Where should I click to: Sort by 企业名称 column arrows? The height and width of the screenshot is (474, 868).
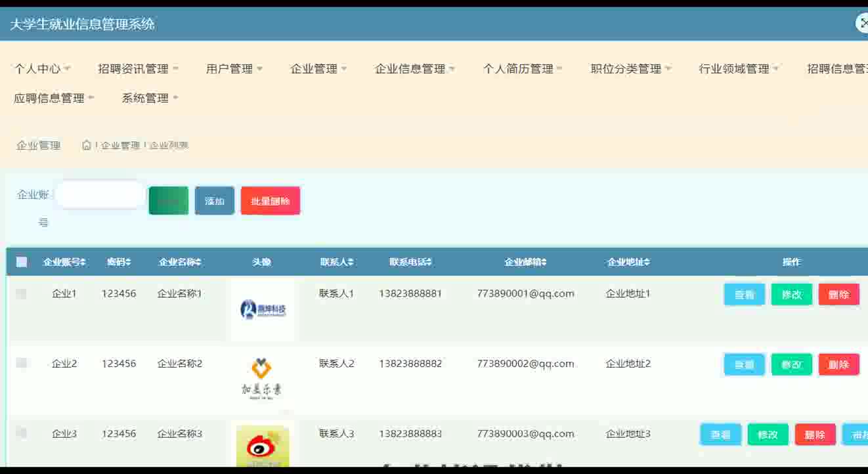(198, 262)
